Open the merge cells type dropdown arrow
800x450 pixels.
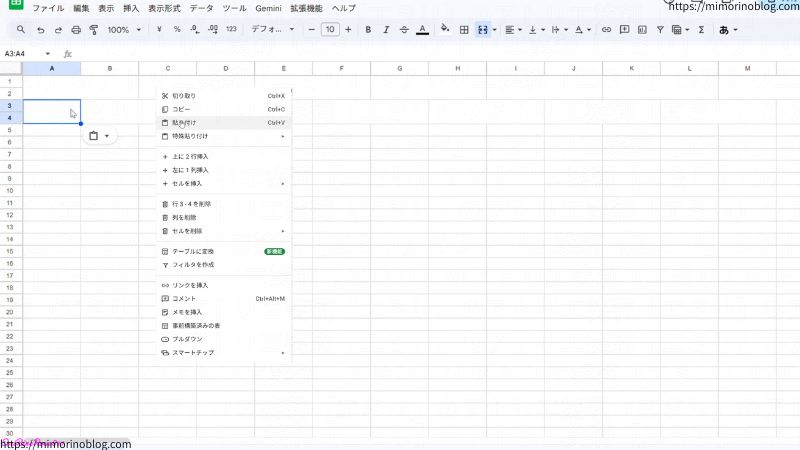coord(495,30)
